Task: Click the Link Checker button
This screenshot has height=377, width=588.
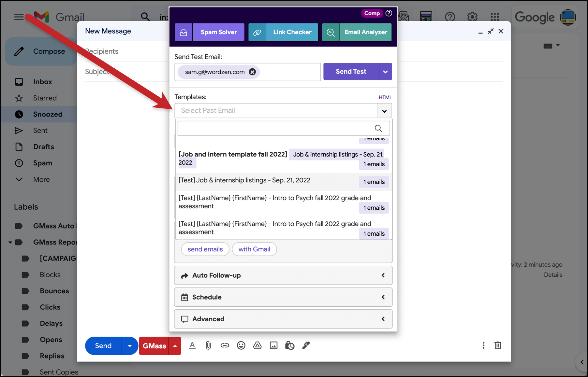Action: pos(292,32)
